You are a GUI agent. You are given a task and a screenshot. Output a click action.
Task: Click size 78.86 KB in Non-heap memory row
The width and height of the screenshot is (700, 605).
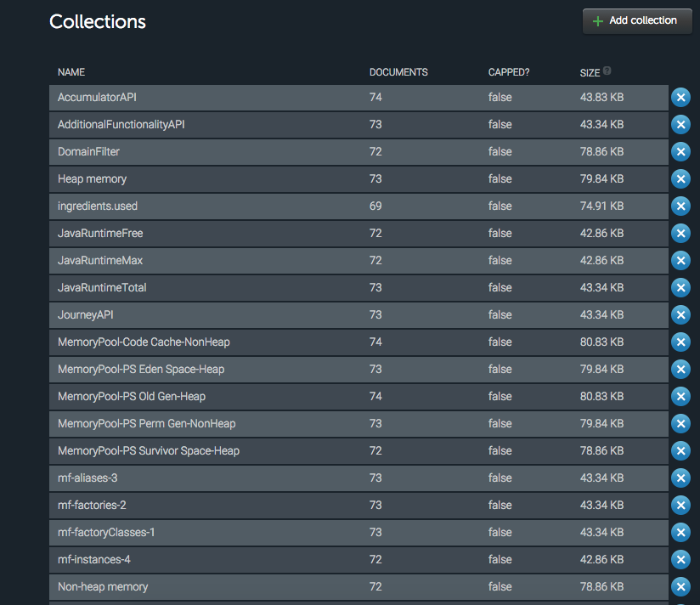pos(601,586)
